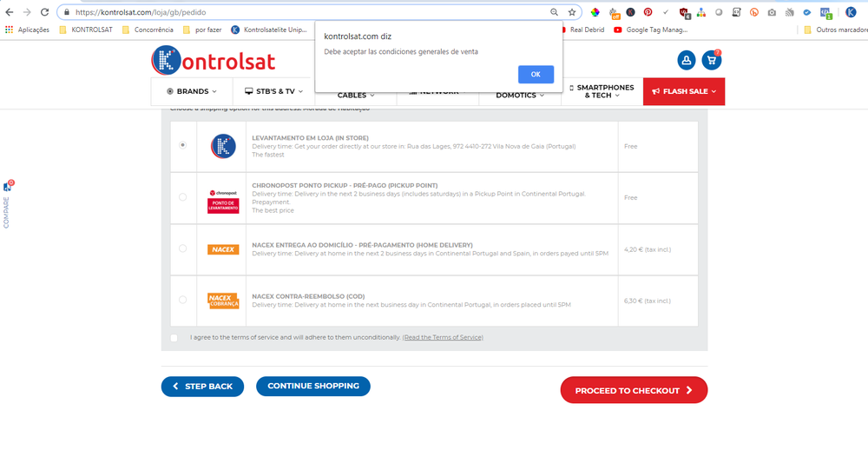Image resolution: width=868 pixels, height=457 pixels.
Task: Click OK in the alert dialog
Action: point(536,74)
